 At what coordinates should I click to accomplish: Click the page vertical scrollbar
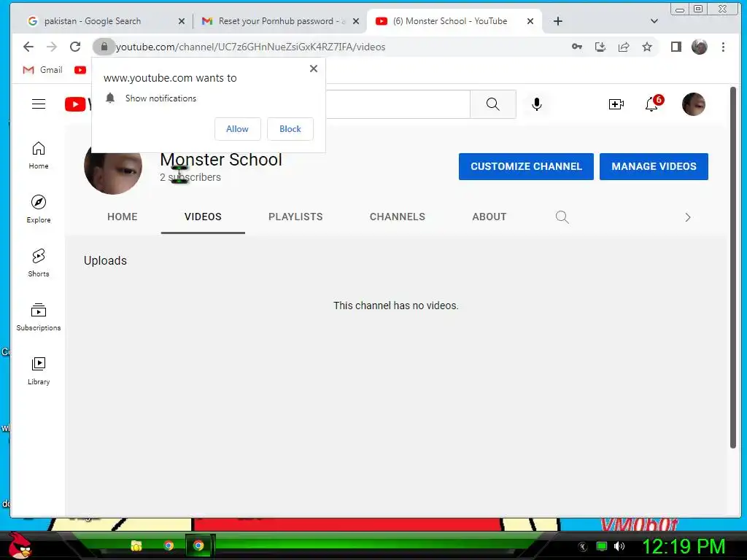click(733, 267)
